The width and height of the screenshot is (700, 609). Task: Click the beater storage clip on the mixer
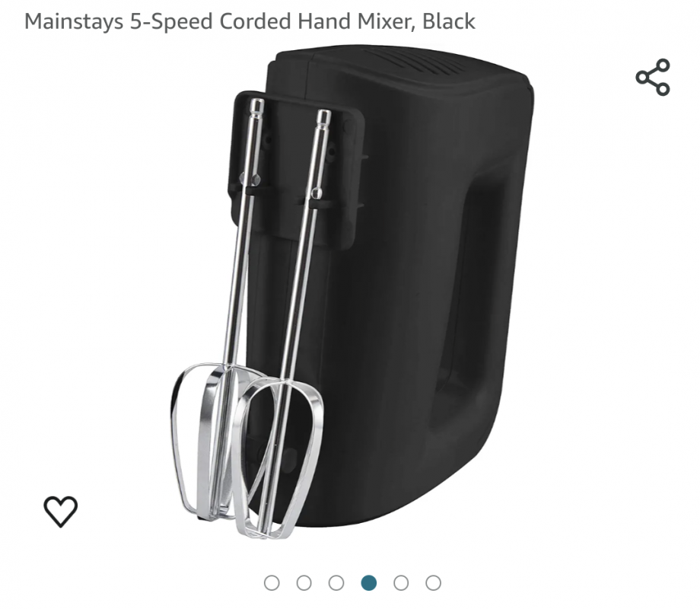pyautogui.click(x=297, y=169)
